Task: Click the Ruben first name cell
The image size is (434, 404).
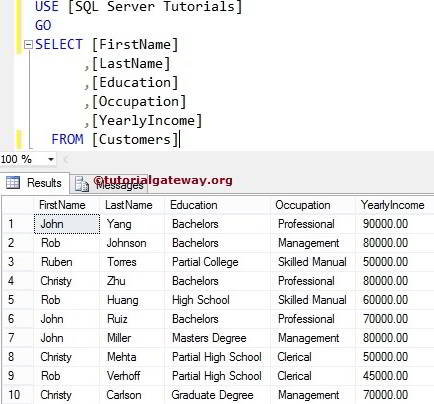Action: [x=66, y=262]
